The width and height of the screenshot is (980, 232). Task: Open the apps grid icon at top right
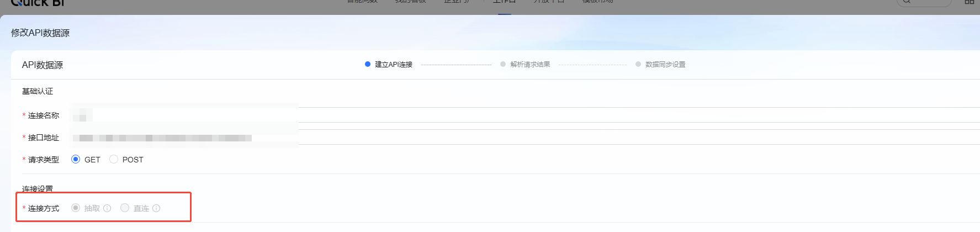click(969, 2)
